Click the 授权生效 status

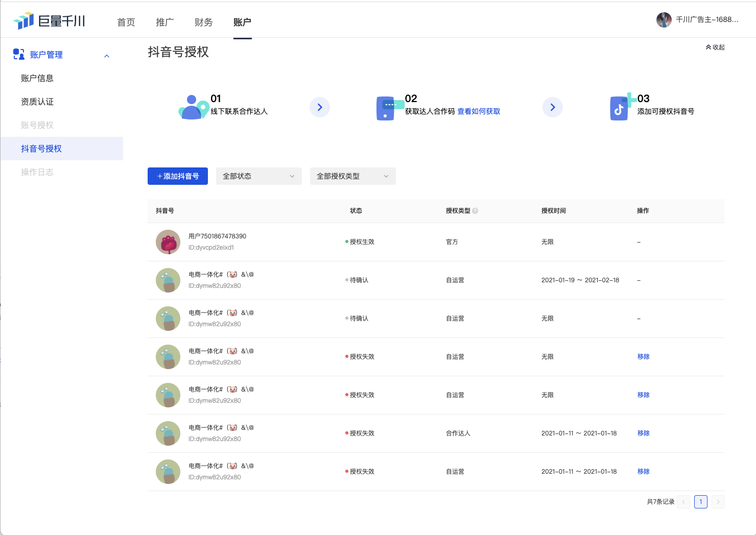360,242
